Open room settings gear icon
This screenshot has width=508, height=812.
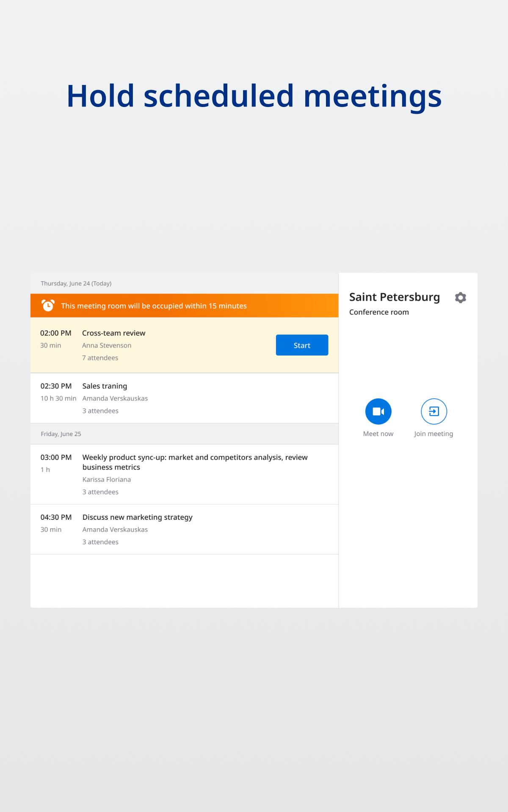(460, 298)
